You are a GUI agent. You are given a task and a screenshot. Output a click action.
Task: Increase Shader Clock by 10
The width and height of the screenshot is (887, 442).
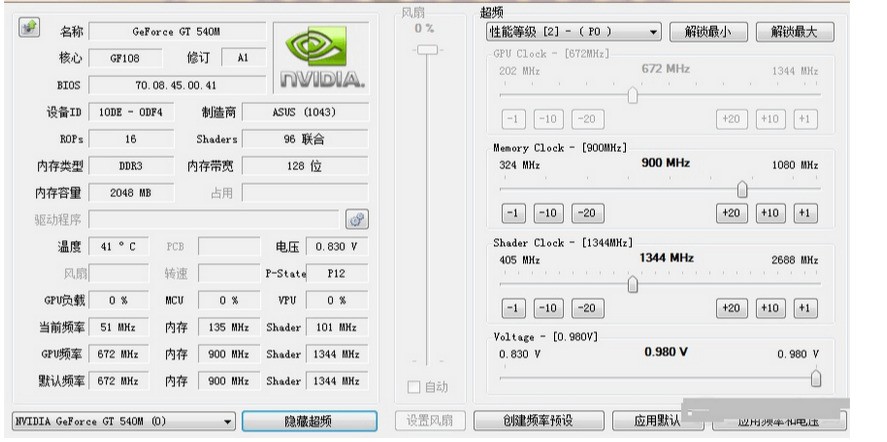pyautogui.click(x=769, y=308)
